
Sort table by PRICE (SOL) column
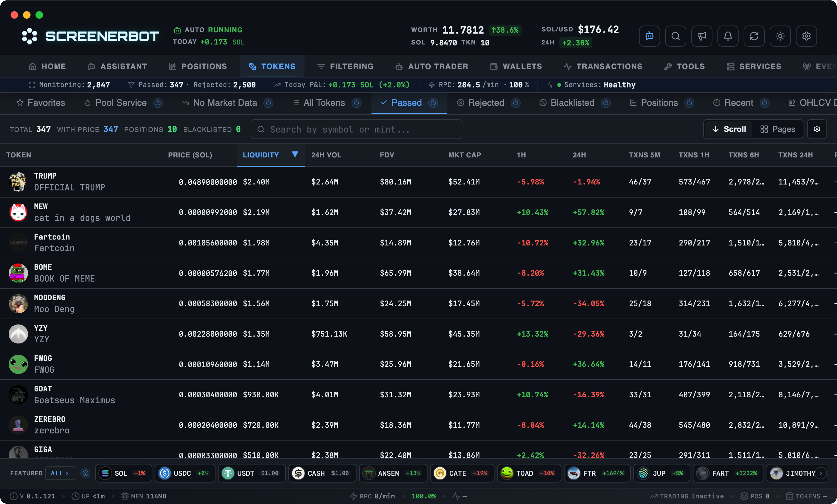(x=190, y=155)
